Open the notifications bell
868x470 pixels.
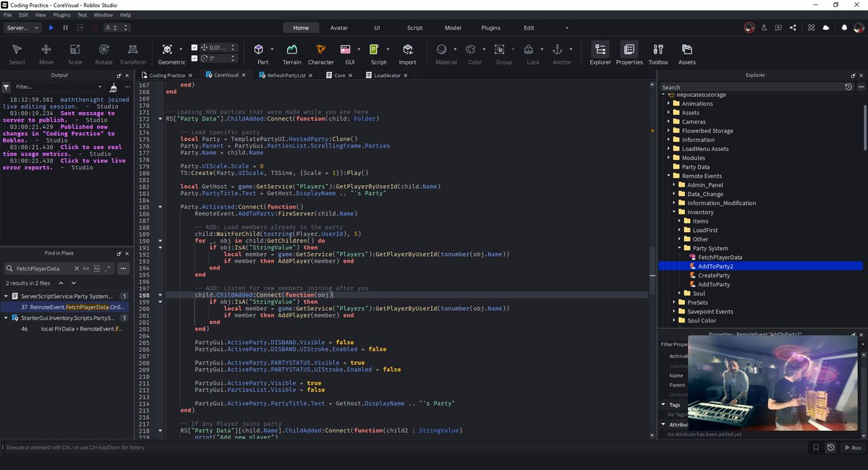(844, 27)
